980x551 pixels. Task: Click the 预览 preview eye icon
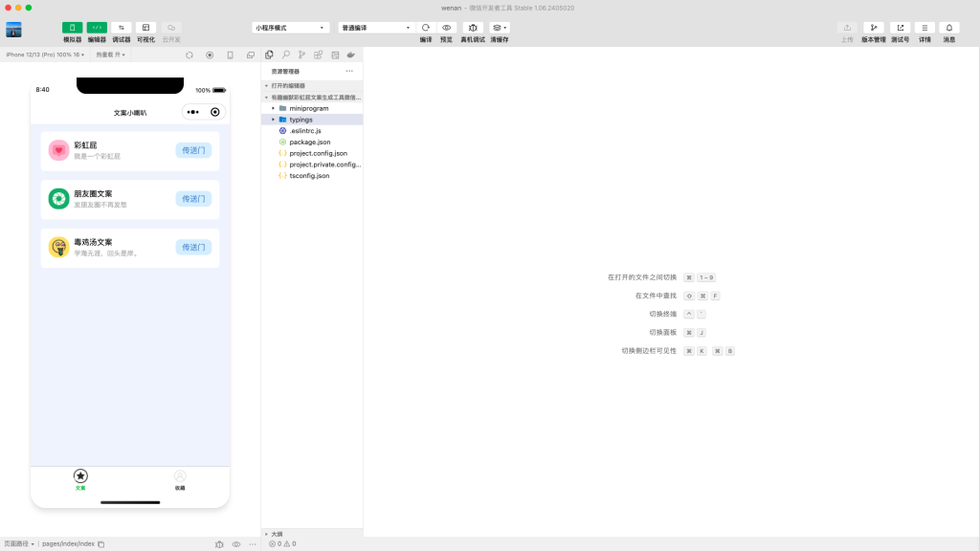pos(446,28)
